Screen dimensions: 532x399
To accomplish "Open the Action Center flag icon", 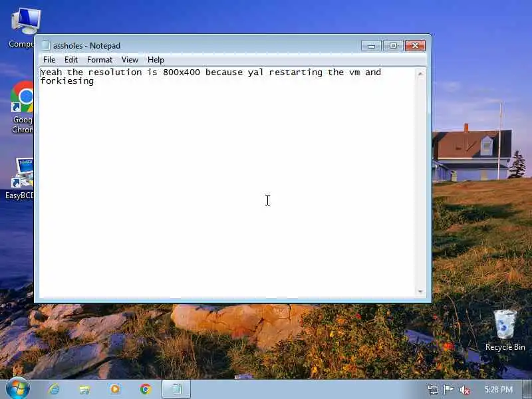I will click(x=448, y=390).
